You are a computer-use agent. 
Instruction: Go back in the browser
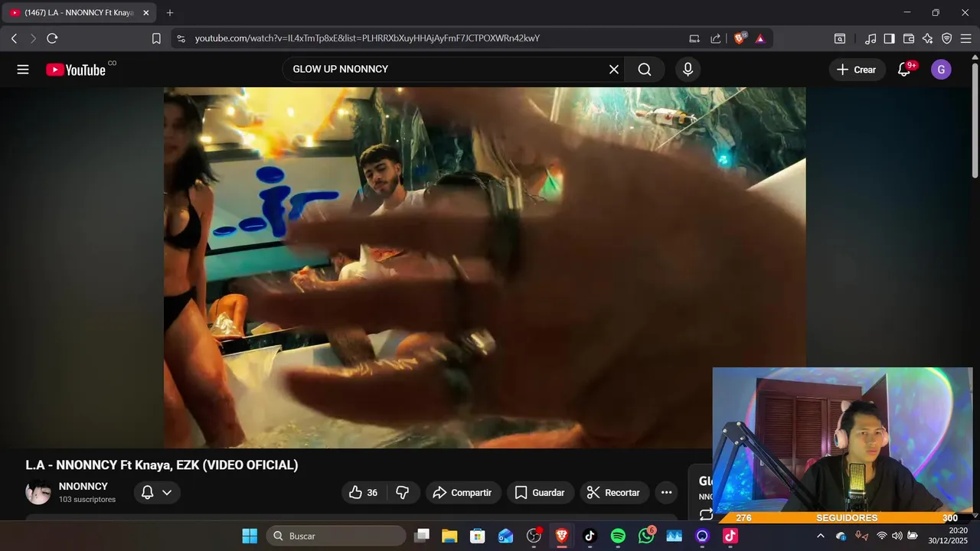pos(14,38)
